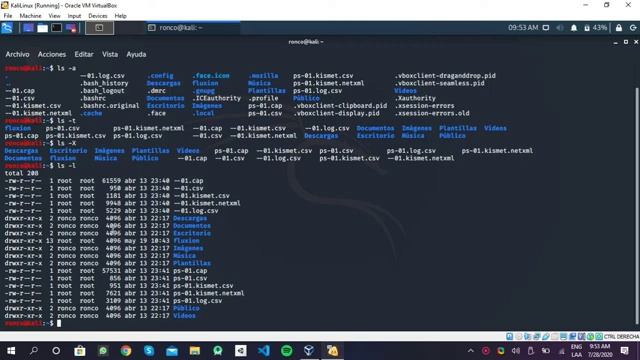Click the muted volume icon in Kali panel
The height and width of the screenshot is (360, 640).
pyautogui.click(x=560, y=28)
